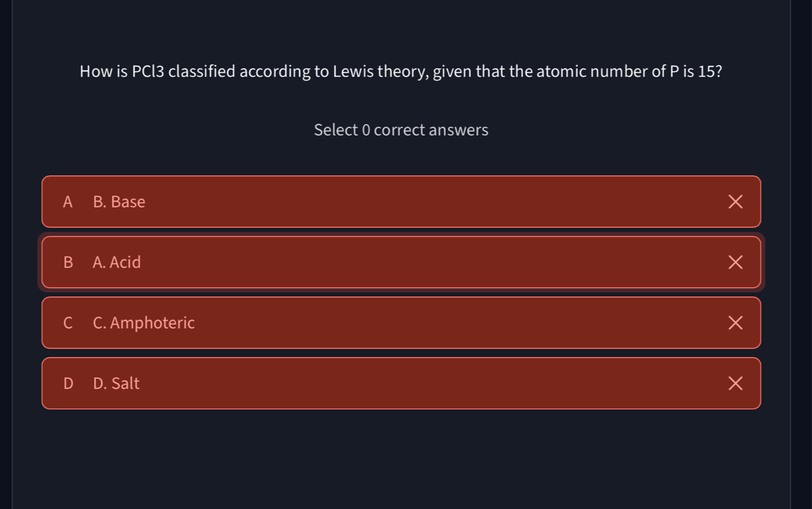This screenshot has height=509, width=812.
Task: Select the "B. Base" answer text
Action: click(x=119, y=202)
